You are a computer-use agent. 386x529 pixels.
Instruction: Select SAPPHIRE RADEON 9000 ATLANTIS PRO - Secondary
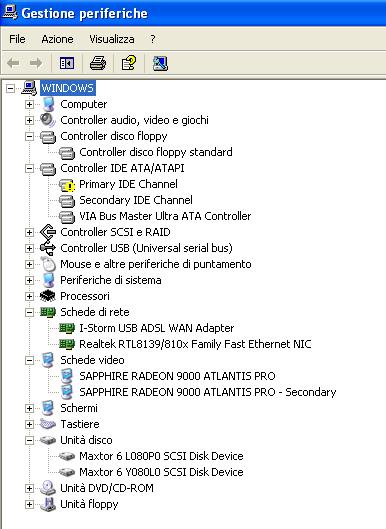[x=208, y=392]
